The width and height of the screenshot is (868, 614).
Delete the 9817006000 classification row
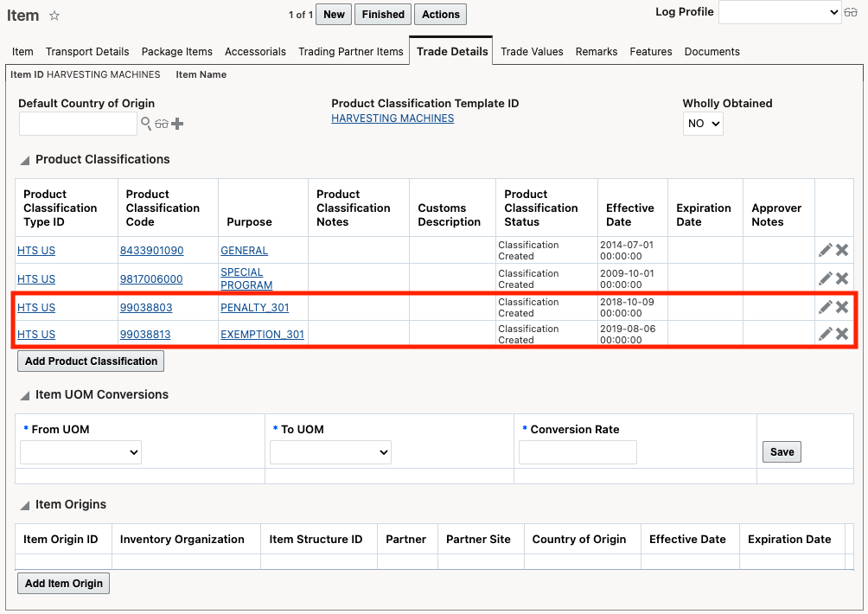coord(842,278)
